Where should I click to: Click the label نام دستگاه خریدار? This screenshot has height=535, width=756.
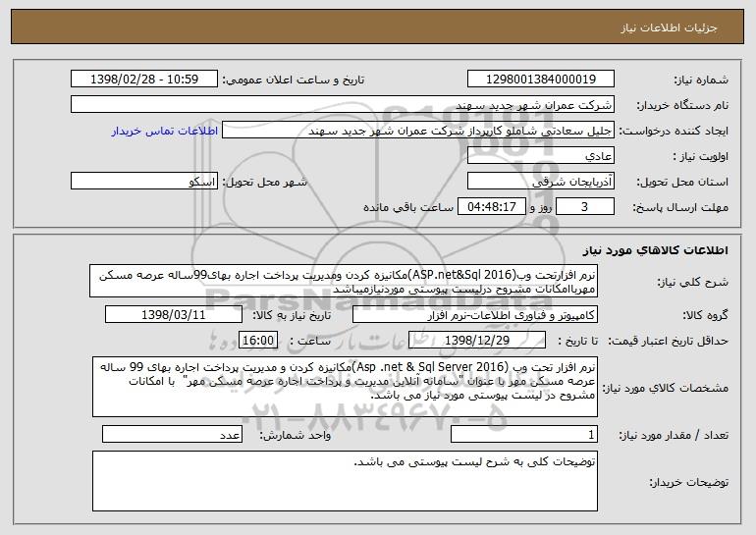pyautogui.click(x=682, y=106)
